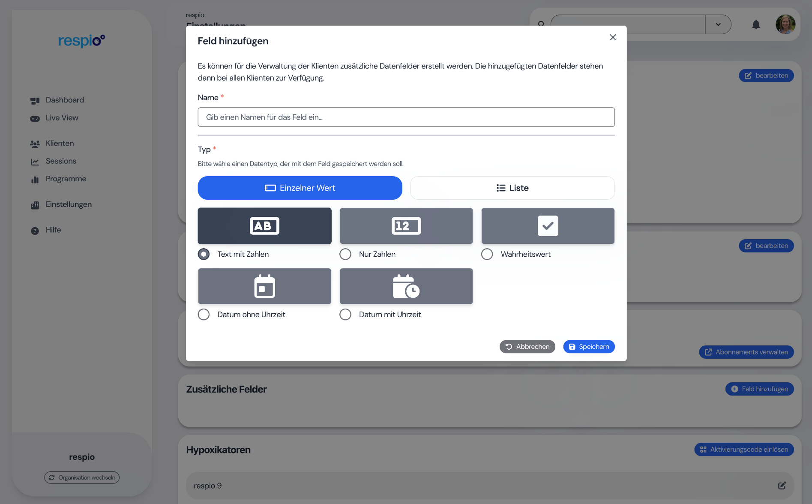Select the Nur Zahlen radio button
The image size is (812, 504).
click(x=345, y=254)
